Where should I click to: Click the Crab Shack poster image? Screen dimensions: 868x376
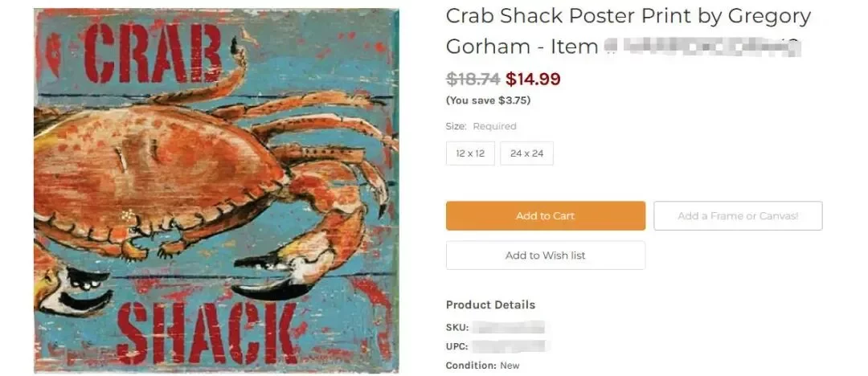pos(215,191)
